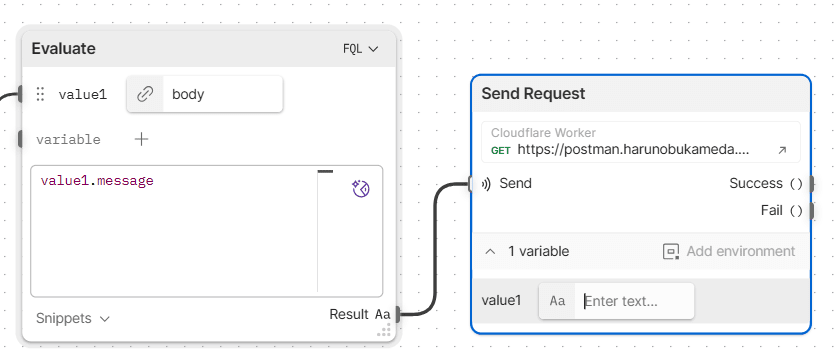The width and height of the screenshot is (834, 363).
Task: Open the FQL language dropdown
Action: [x=361, y=49]
